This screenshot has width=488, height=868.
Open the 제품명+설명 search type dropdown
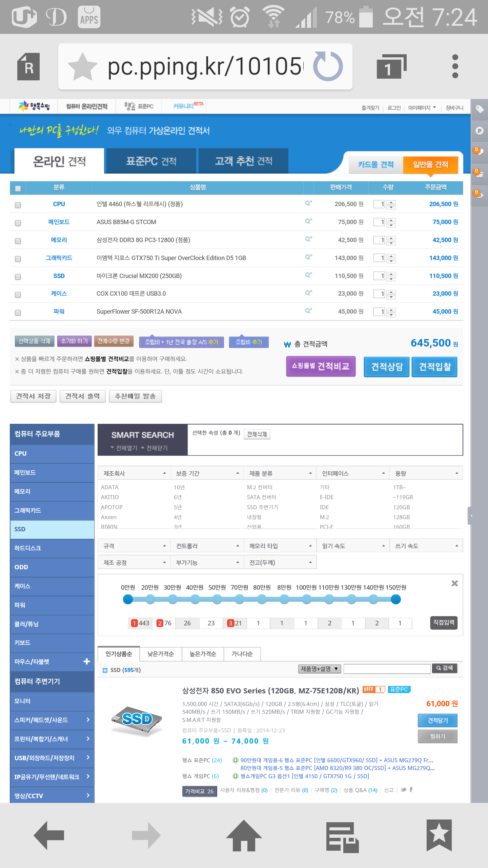point(319,669)
